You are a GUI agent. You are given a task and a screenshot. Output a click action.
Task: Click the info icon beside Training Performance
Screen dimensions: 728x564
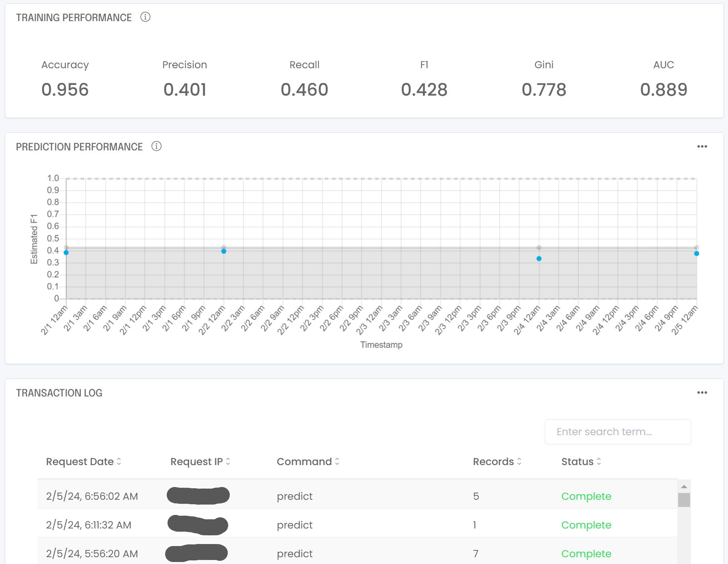[146, 17]
